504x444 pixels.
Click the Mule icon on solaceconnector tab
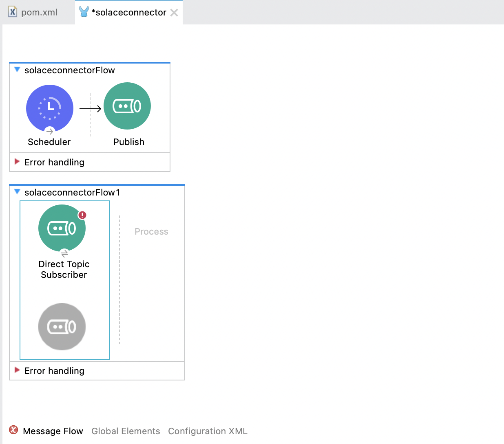point(84,12)
